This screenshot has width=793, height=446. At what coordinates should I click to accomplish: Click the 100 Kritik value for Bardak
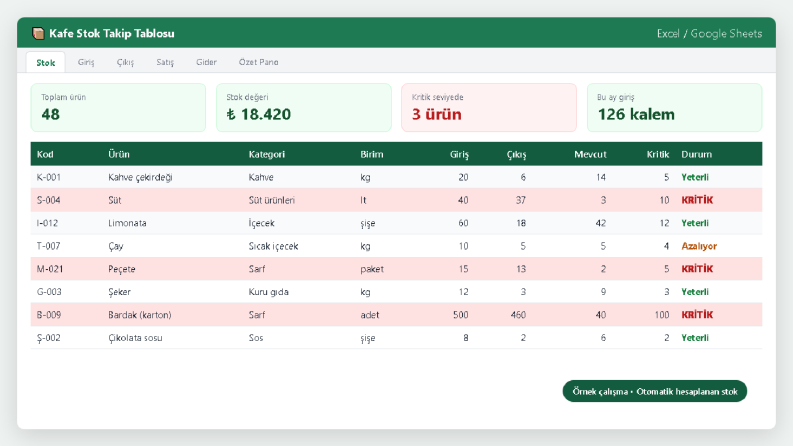(x=662, y=315)
